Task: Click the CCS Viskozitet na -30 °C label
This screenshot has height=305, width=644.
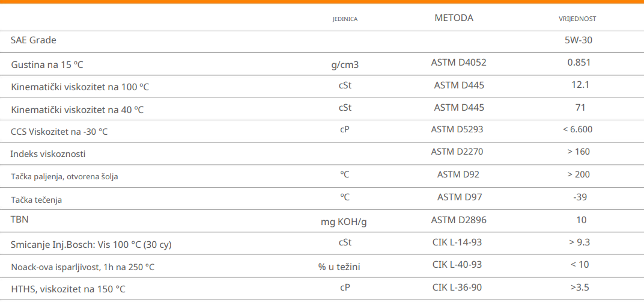Action: [59, 132]
